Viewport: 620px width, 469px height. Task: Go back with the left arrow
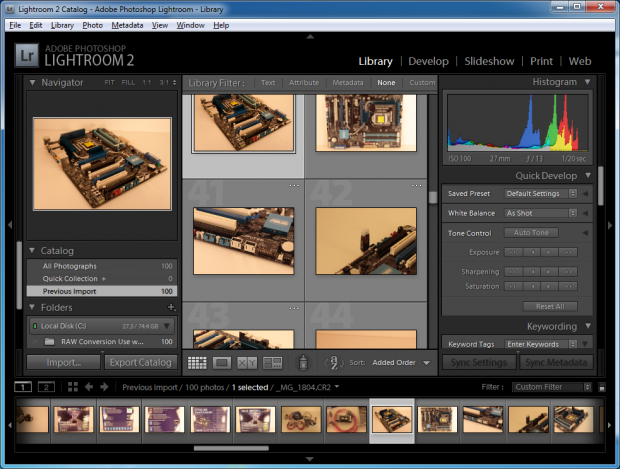(x=89, y=387)
